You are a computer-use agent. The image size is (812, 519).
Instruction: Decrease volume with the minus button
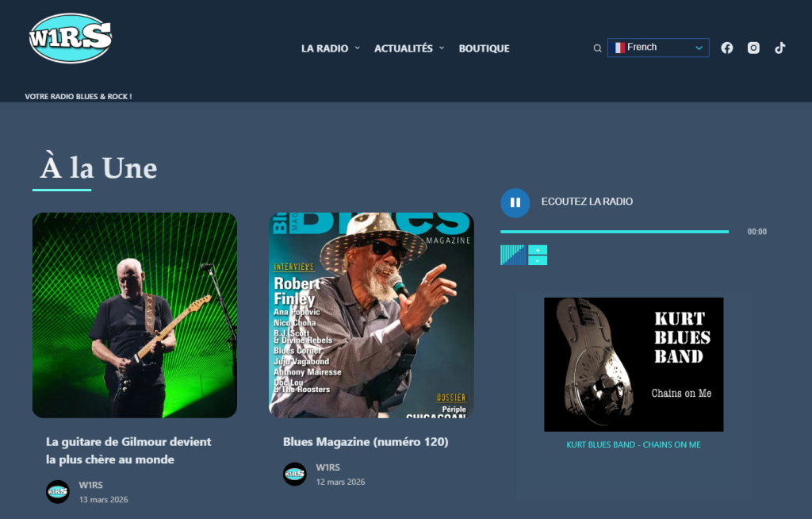coord(538,260)
